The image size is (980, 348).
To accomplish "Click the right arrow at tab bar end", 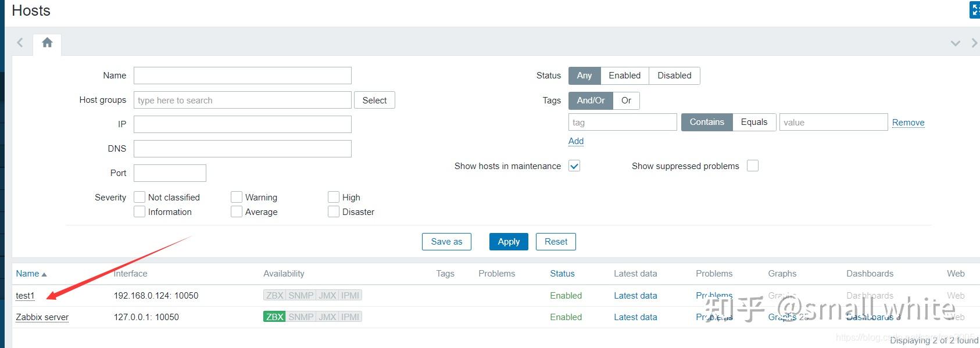I will point(975,43).
